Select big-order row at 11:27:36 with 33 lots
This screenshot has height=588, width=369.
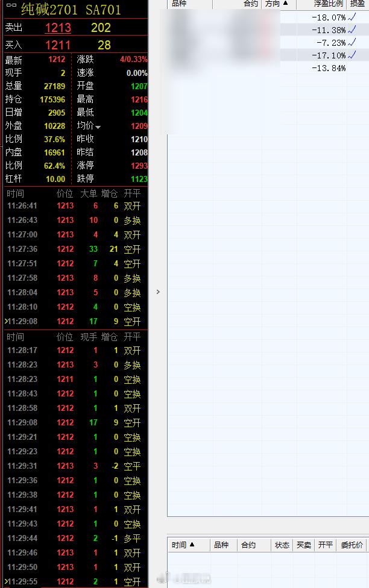coord(75,249)
